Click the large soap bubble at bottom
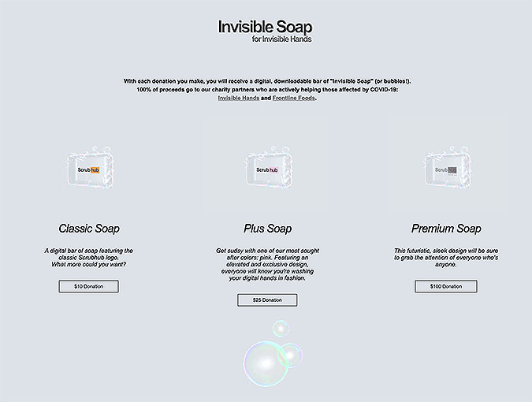The image size is (532, 402). (266, 363)
